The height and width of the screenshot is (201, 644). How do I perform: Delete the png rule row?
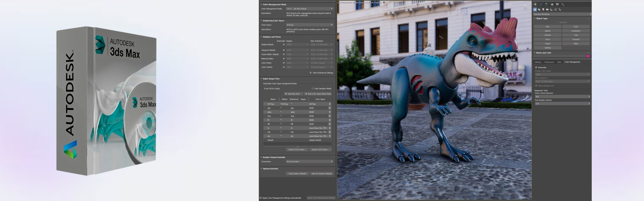tap(330, 116)
